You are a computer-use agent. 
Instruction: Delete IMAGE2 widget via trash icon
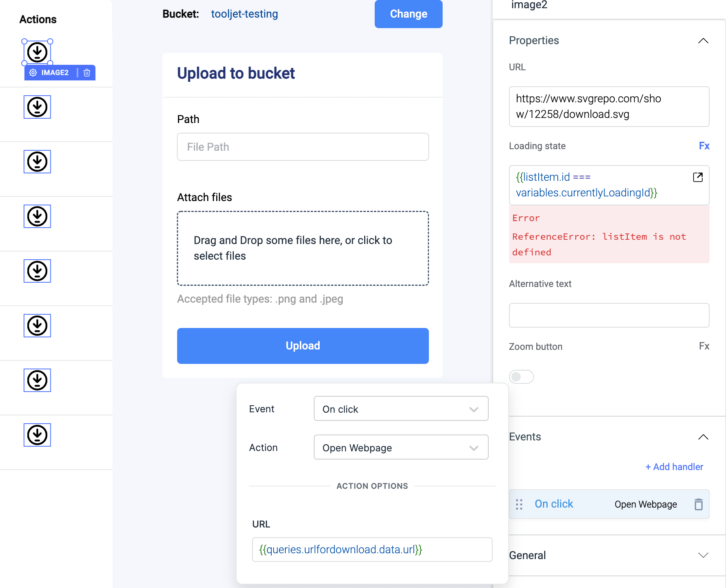[x=87, y=73]
